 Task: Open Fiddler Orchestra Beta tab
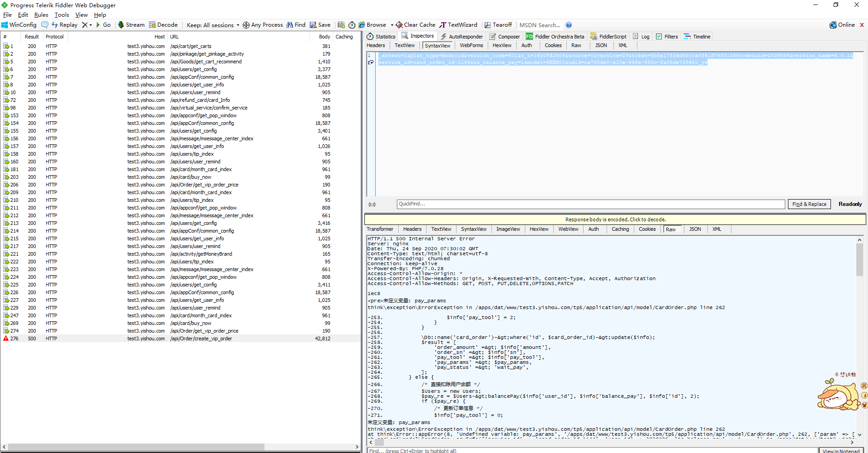coord(555,37)
